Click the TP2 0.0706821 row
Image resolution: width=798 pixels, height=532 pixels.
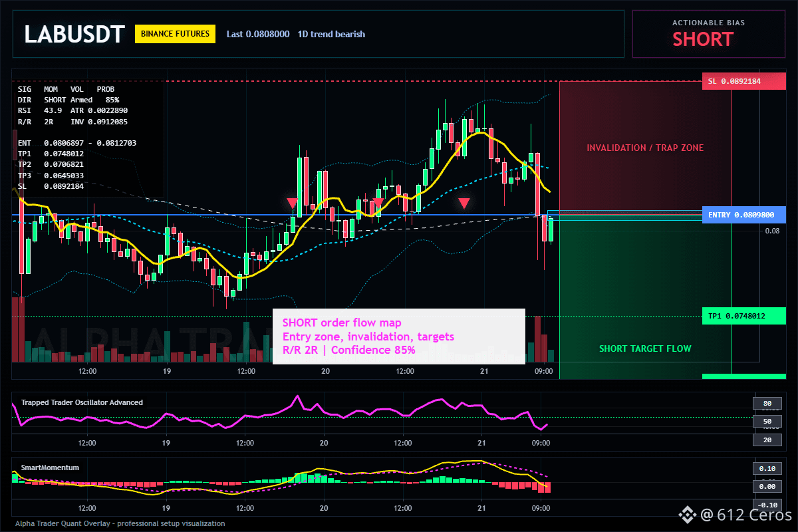pos(51,164)
